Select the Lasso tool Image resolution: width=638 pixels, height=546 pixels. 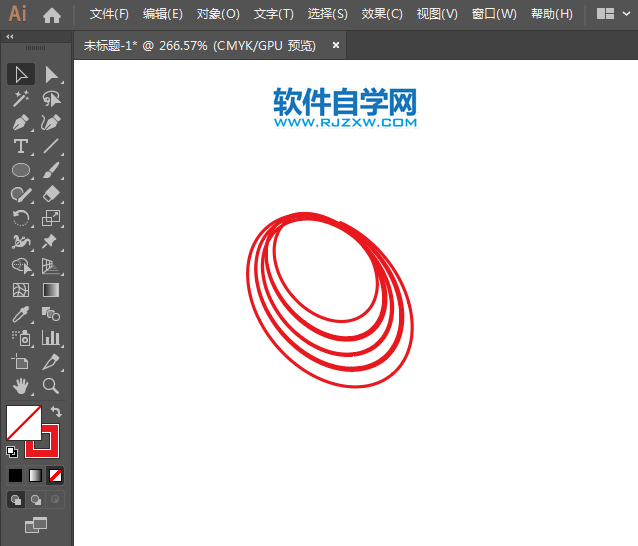coord(51,98)
